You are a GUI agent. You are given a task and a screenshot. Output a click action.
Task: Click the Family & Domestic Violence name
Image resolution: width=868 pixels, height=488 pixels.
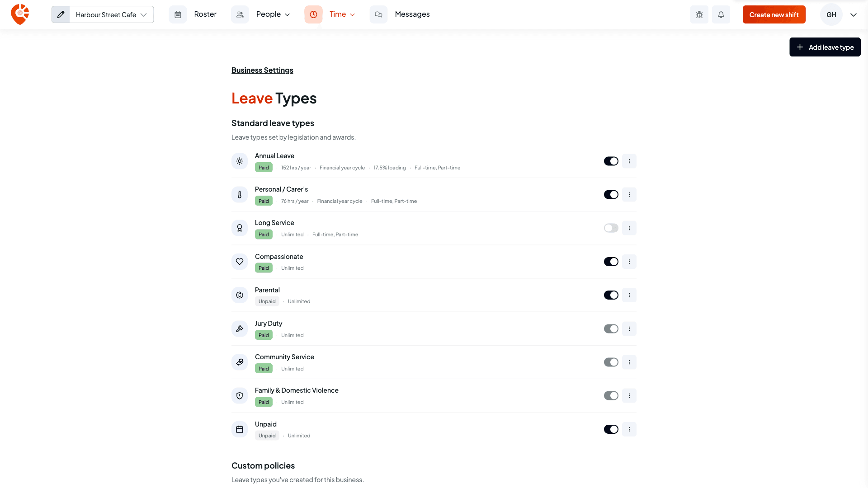(x=297, y=390)
